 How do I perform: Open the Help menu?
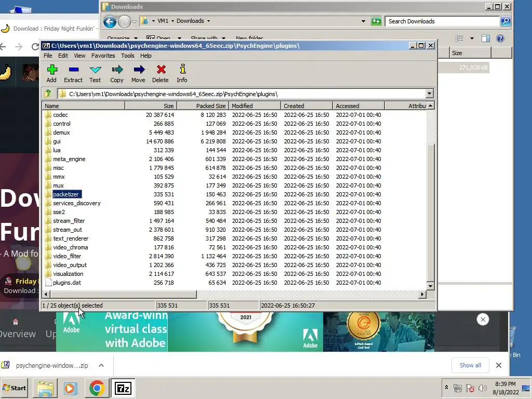pyautogui.click(x=146, y=56)
